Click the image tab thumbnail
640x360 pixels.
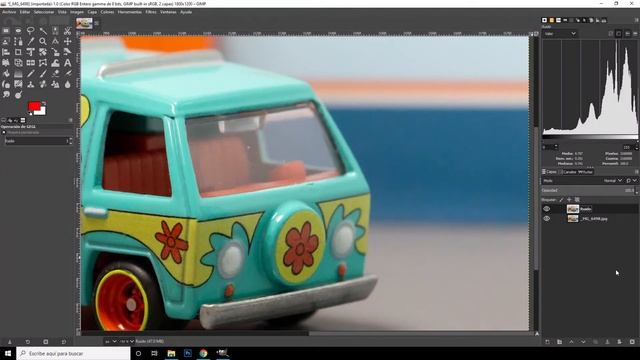[84, 23]
